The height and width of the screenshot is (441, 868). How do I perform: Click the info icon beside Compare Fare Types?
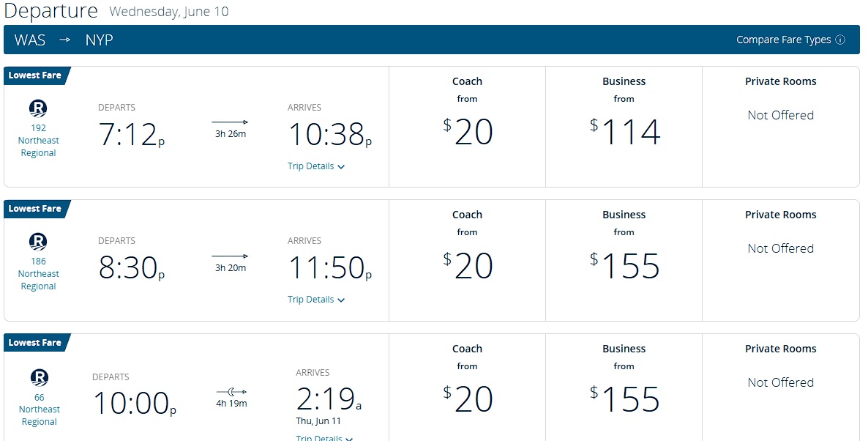click(840, 40)
